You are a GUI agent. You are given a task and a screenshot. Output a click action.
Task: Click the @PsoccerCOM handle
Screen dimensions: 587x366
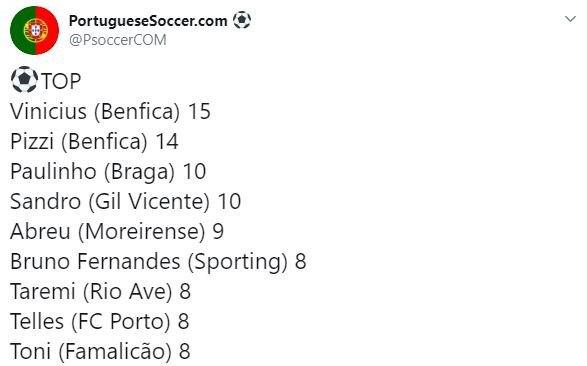click(118, 40)
